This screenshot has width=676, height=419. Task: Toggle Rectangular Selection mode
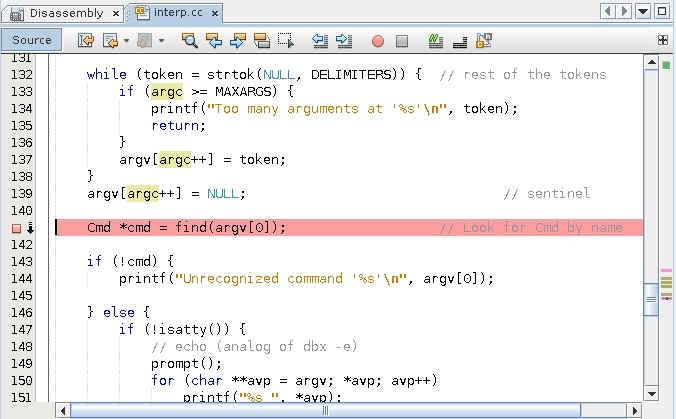[x=286, y=41]
